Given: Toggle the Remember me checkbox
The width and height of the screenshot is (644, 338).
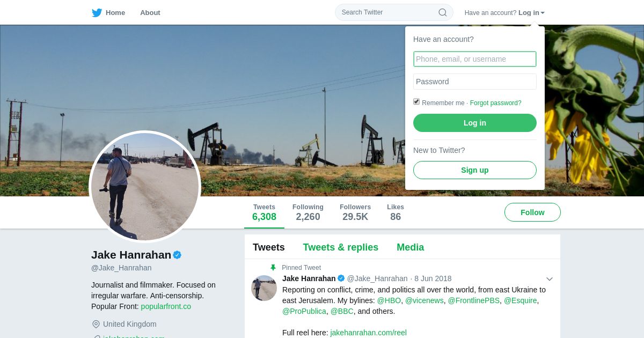Looking at the screenshot, I should 416,102.
